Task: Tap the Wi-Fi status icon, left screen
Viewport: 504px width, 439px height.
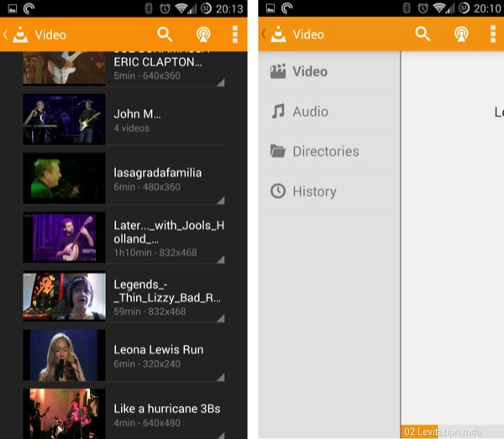Action: tap(181, 8)
